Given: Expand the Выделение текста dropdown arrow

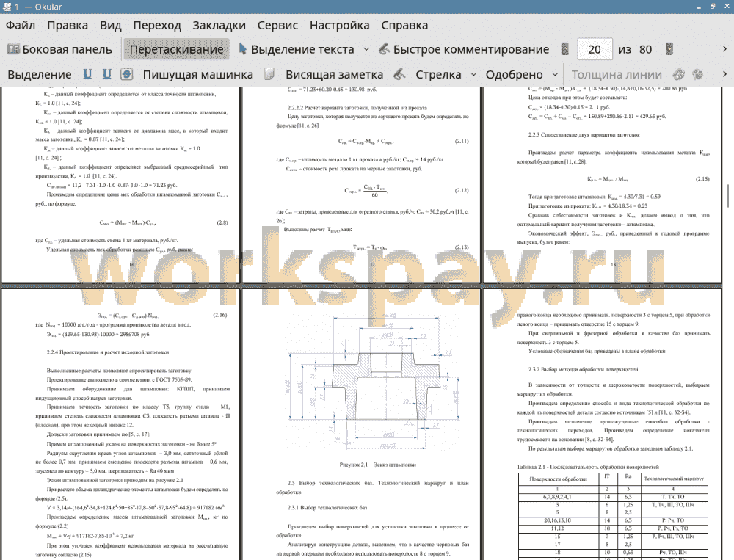Looking at the screenshot, I should (x=366, y=49).
